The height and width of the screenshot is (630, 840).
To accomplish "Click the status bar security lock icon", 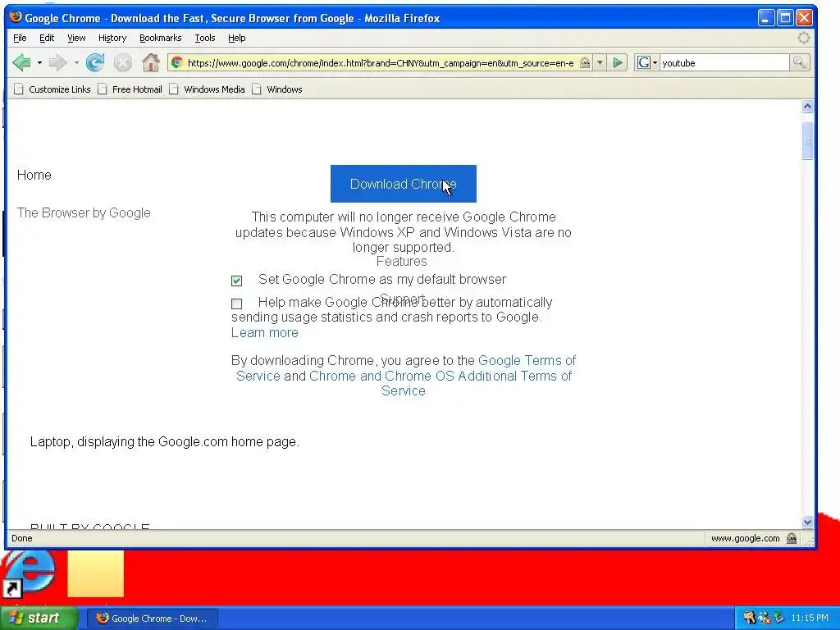I will coord(792,538).
